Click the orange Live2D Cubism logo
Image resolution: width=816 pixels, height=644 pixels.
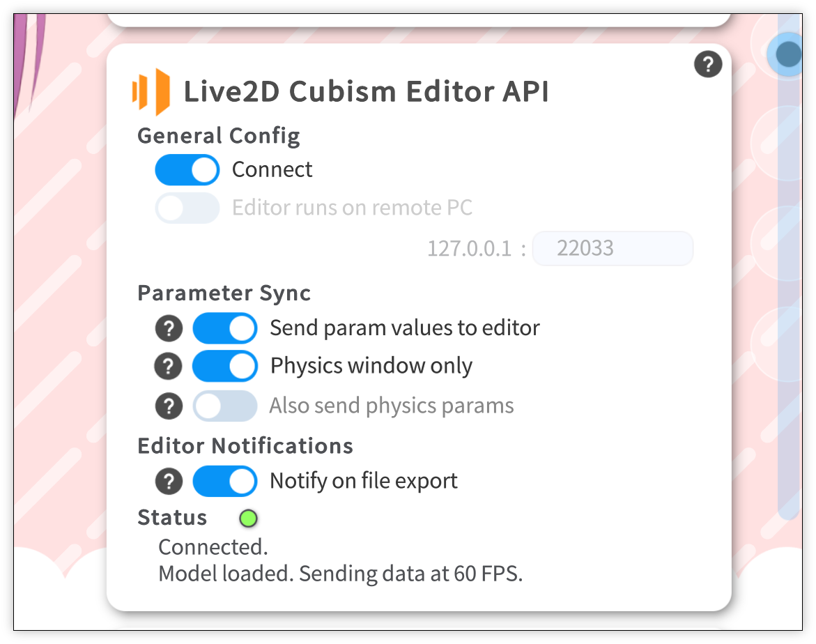[151, 92]
